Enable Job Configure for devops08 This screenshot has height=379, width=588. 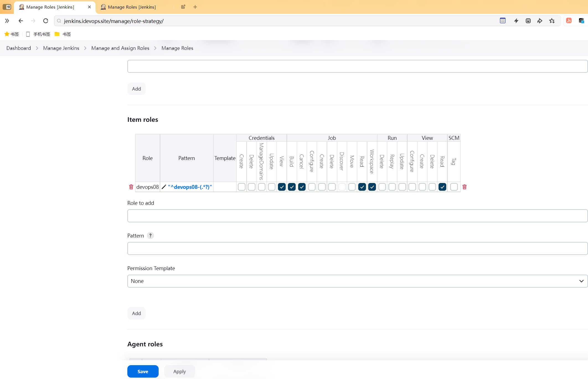tap(312, 187)
